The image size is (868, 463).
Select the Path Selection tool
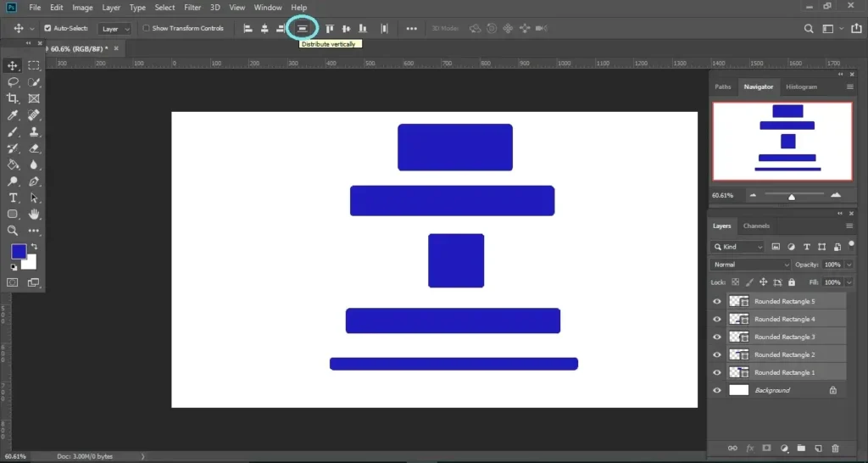pos(34,198)
